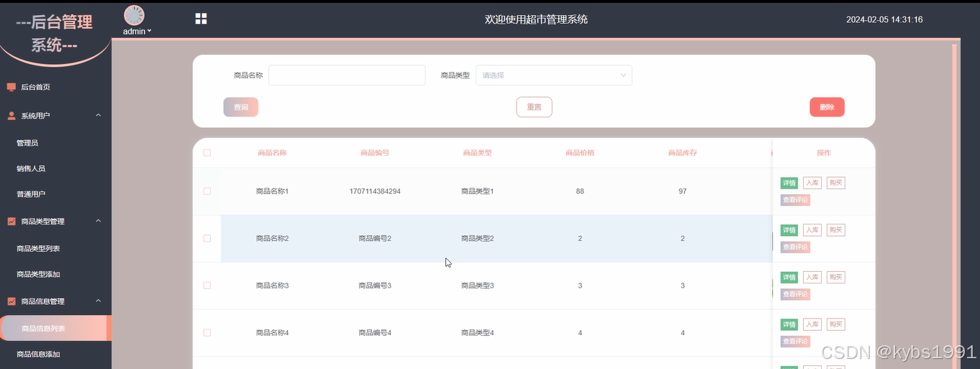
Task: Click the 商品类型1 table cell
Action: [477, 191]
